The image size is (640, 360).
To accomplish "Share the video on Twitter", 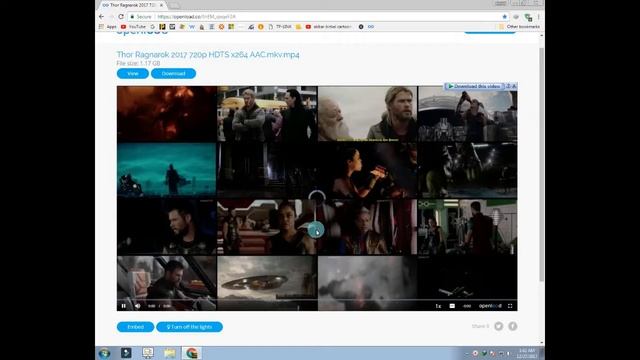I will (x=498, y=326).
